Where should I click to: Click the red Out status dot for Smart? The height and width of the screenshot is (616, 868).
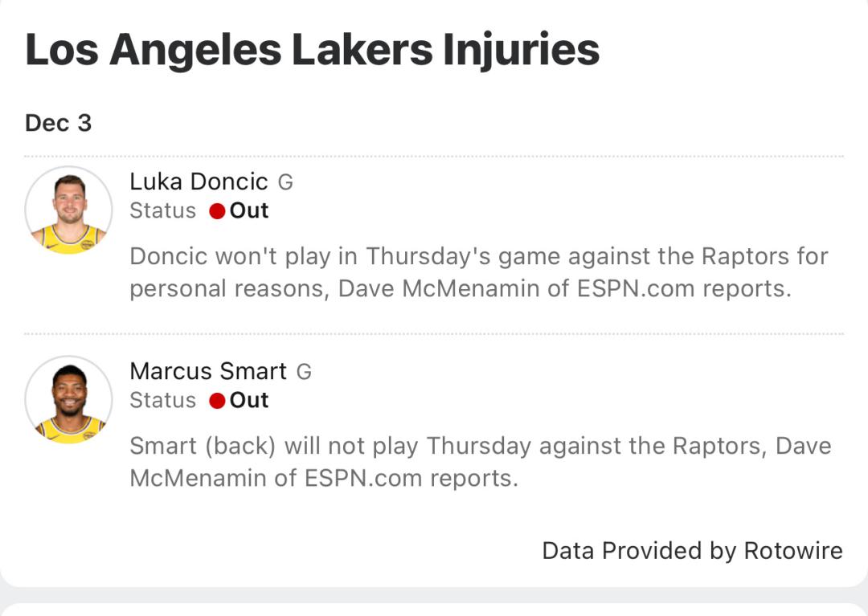point(216,401)
